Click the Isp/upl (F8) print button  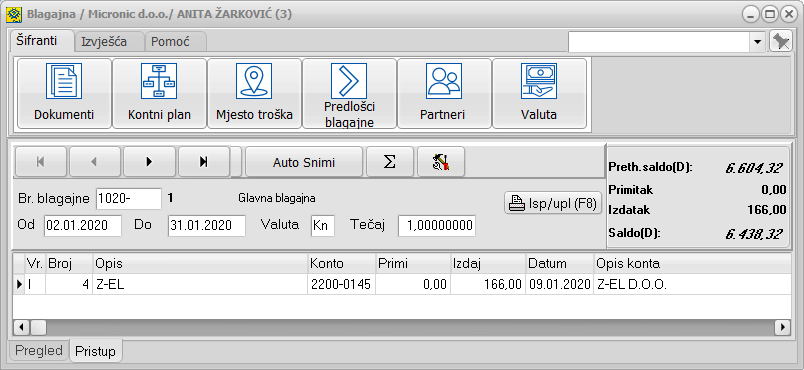coord(553,203)
